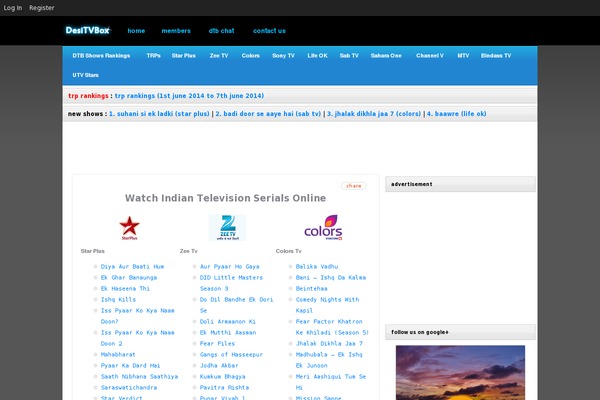Open Kumkum Bhagya show link
Image resolution: width=600 pixels, height=400 pixels.
(x=223, y=377)
